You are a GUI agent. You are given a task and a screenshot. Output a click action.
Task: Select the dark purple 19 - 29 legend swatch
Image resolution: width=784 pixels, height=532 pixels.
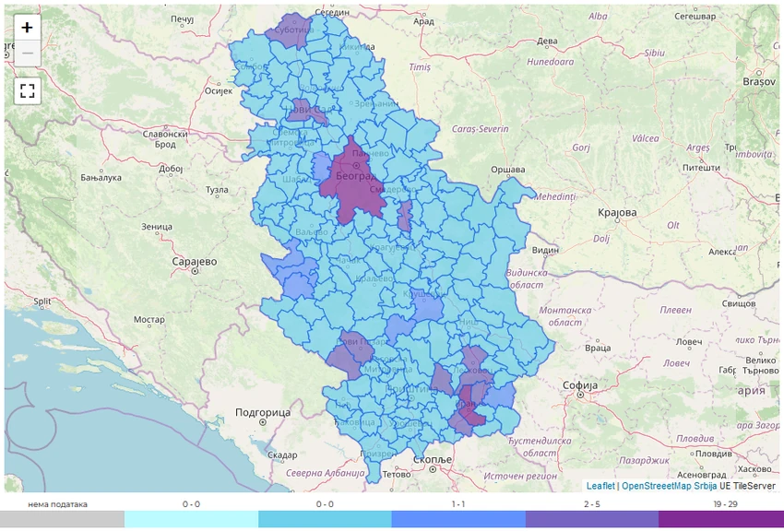pyautogui.click(x=721, y=519)
